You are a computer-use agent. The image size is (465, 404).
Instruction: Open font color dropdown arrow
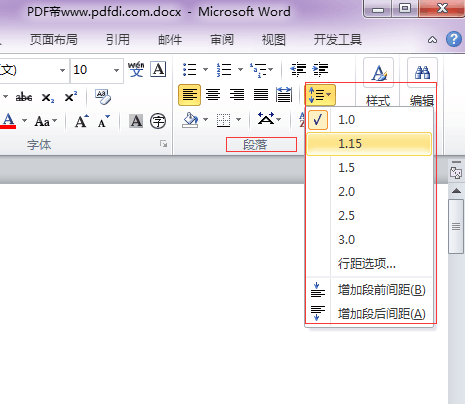[24, 120]
